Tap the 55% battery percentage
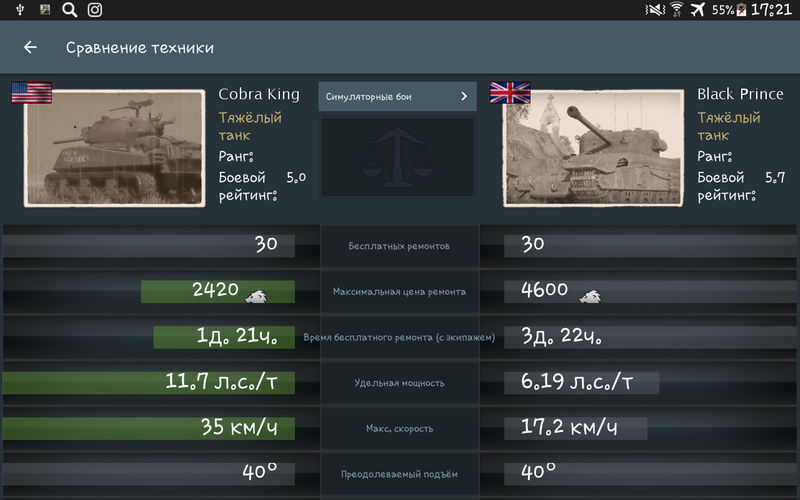Image resolution: width=800 pixels, height=500 pixels. (723, 10)
